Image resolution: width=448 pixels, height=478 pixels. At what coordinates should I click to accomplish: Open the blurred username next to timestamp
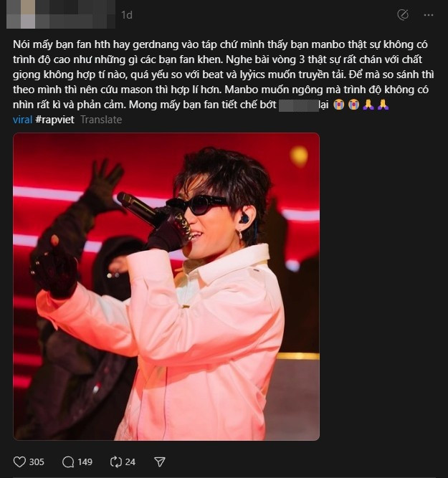(x=76, y=14)
